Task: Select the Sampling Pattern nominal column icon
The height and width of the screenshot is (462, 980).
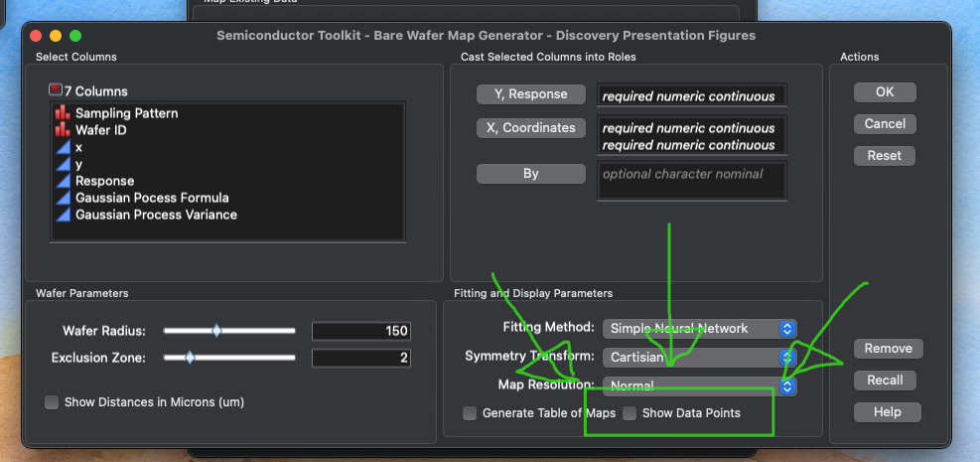Action: (63, 113)
